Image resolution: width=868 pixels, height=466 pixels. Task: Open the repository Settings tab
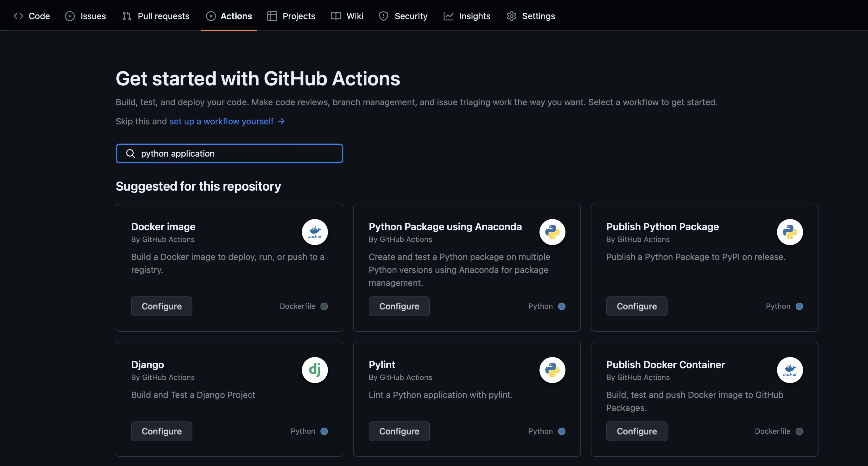tap(531, 16)
